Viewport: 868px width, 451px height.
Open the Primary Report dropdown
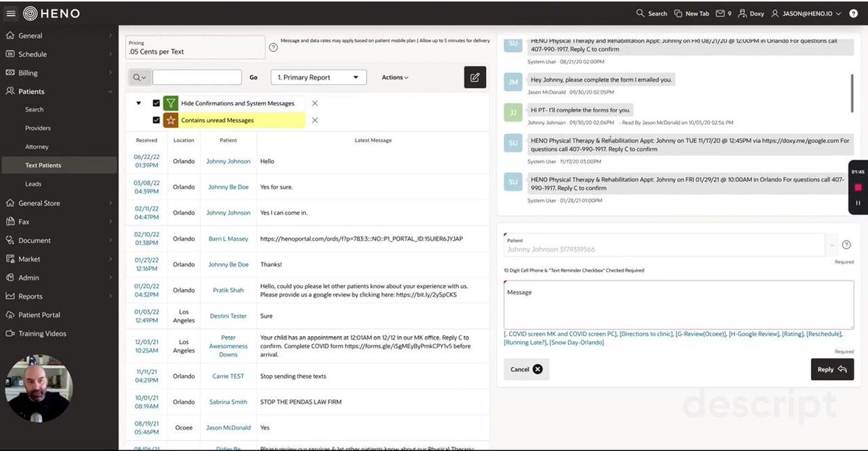(x=318, y=77)
